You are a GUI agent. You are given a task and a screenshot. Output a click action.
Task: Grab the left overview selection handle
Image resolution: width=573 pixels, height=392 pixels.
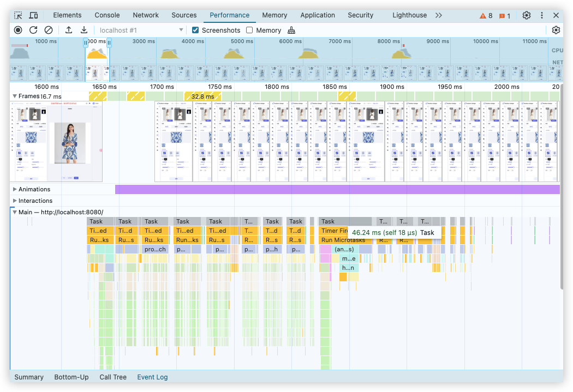pos(86,43)
